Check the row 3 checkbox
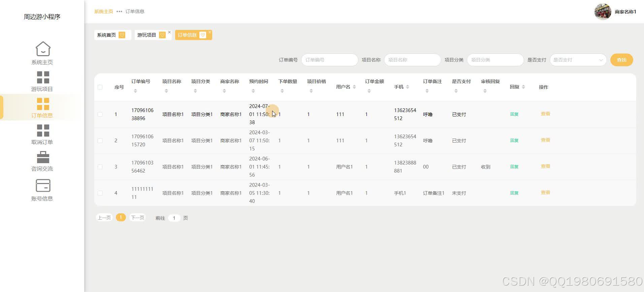 [x=100, y=167]
